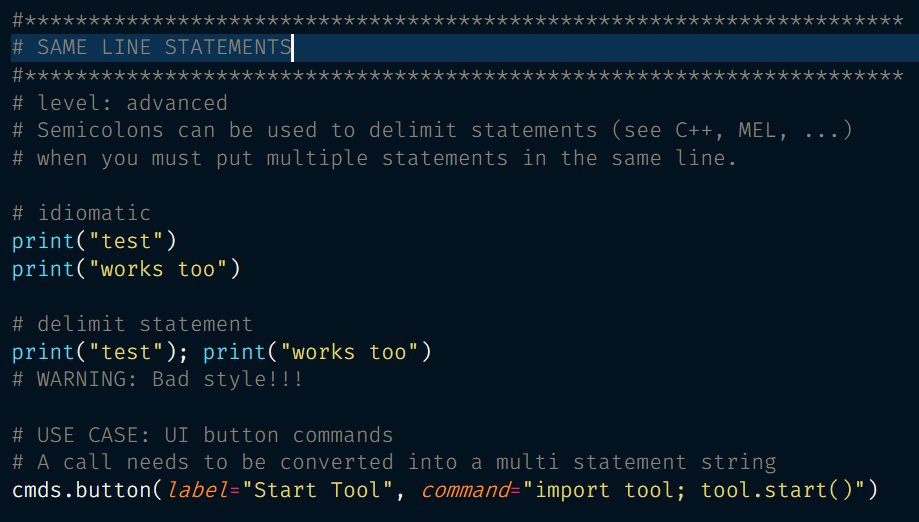Click the "Start Tool" string
This screenshot has width=919, height=522.
click(317, 490)
